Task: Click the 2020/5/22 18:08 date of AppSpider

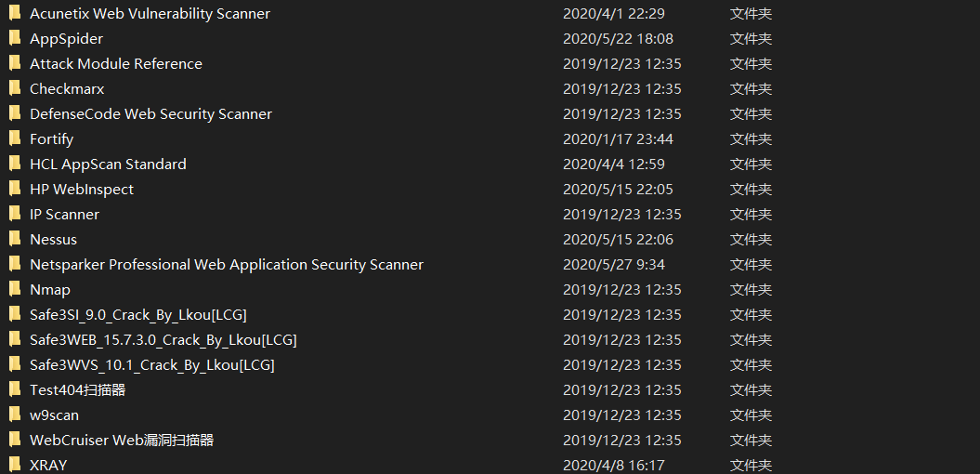Action: (x=618, y=39)
